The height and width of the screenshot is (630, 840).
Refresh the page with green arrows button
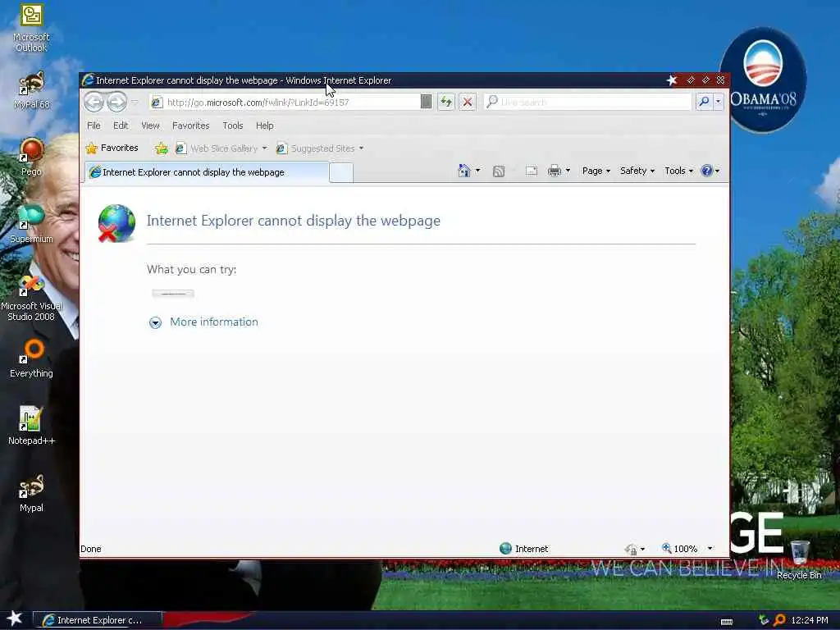pos(446,102)
